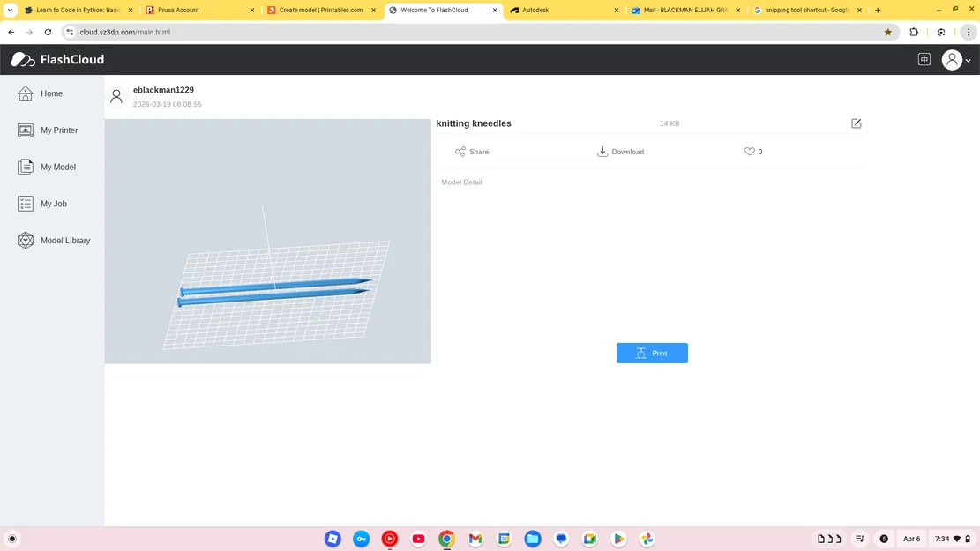The height and width of the screenshot is (551, 980).
Task: Open the Apr 6 calendar date chip
Action: (911, 539)
